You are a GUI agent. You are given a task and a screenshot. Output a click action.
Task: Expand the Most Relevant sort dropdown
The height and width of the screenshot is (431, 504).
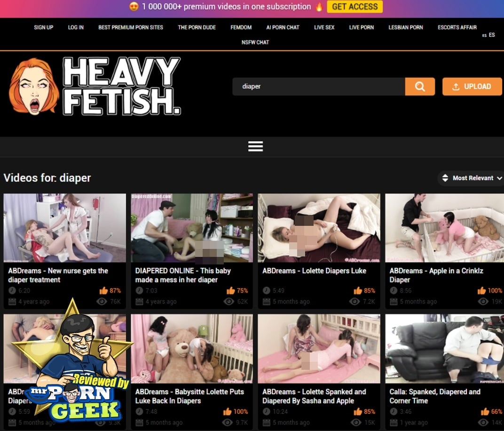[x=472, y=178]
